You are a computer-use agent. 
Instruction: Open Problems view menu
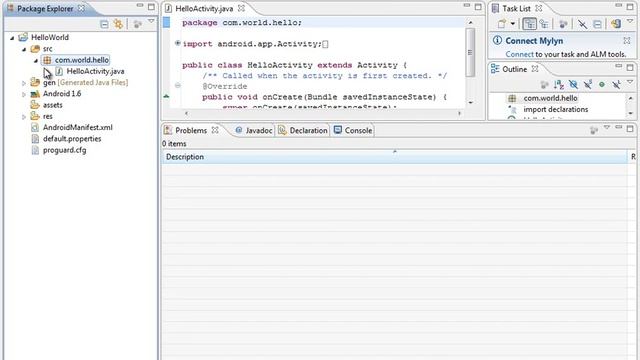click(607, 128)
